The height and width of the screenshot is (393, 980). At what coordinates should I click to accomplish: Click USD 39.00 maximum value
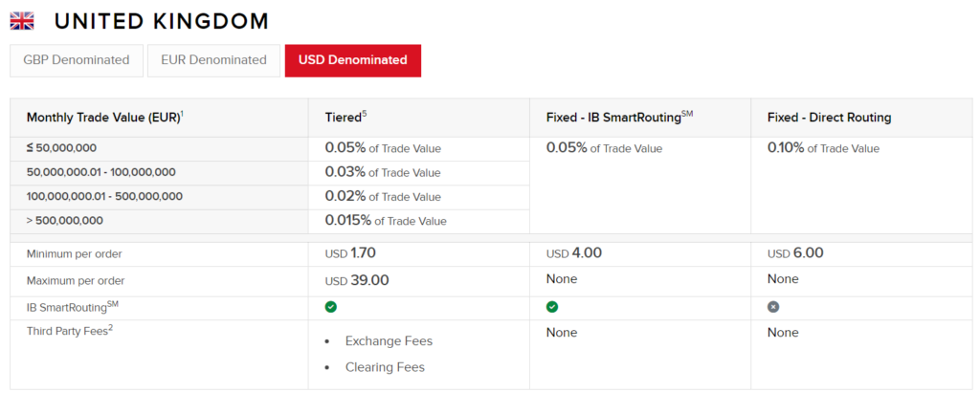click(357, 280)
